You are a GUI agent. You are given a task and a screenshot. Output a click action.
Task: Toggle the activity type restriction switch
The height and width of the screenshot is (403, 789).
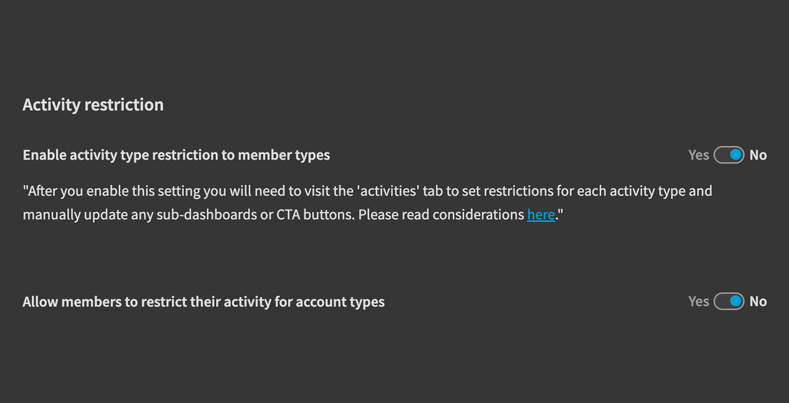729,155
